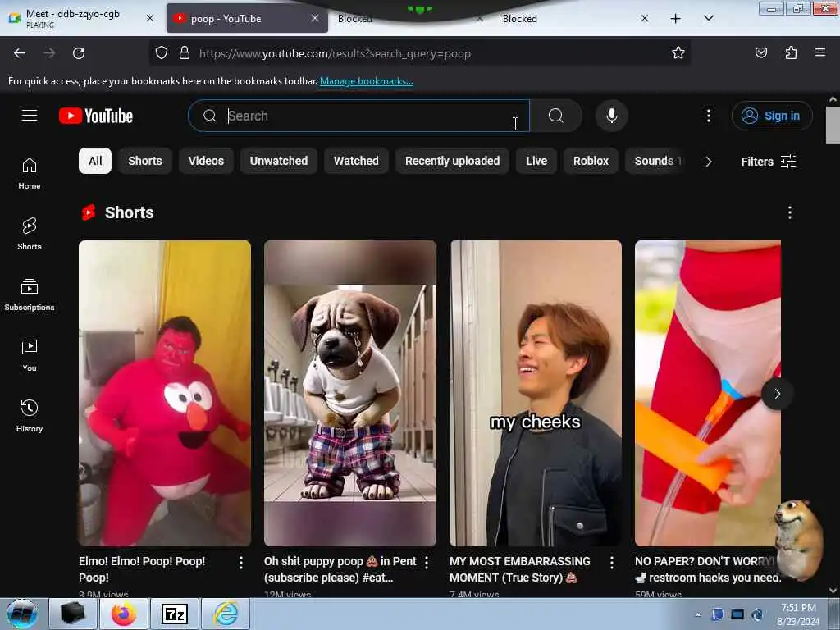Open YouTube settings three-dot menu

coord(708,116)
